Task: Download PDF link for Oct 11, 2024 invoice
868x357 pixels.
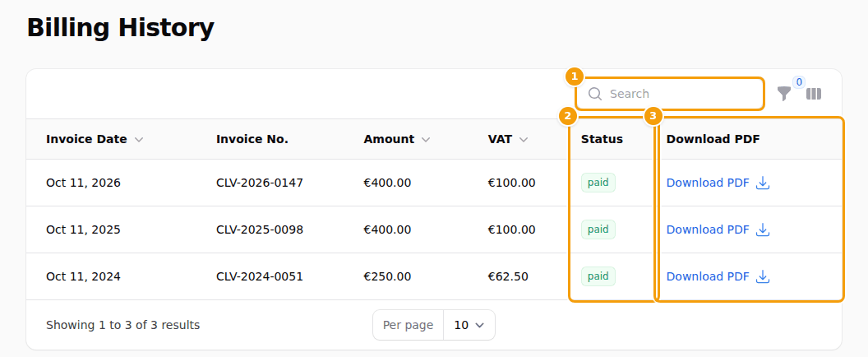Action: 718,276
